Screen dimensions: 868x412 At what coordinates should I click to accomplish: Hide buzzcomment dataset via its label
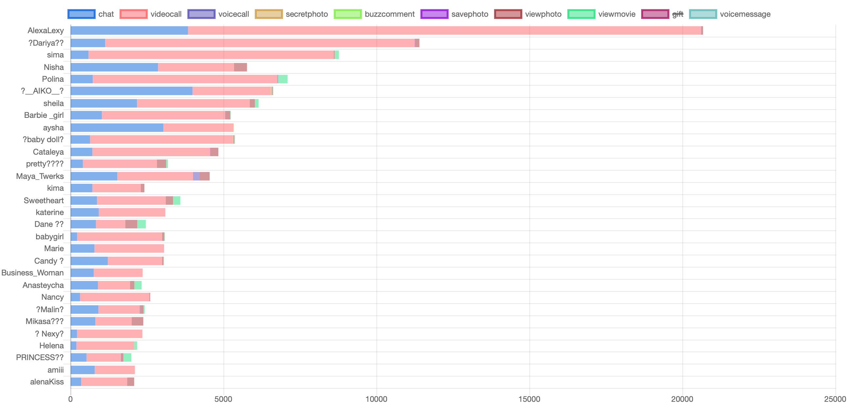[x=390, y=14]
